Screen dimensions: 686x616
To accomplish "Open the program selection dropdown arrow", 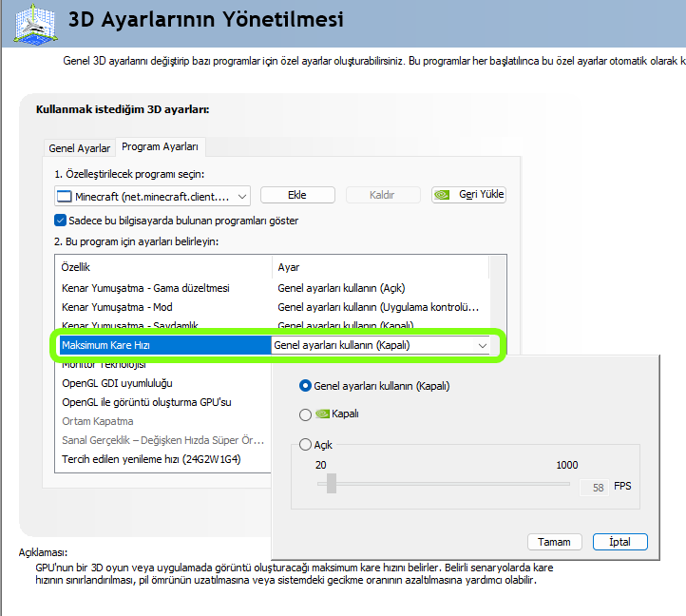I will (241, 196).
